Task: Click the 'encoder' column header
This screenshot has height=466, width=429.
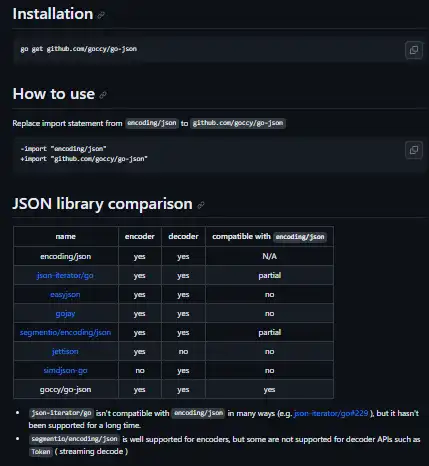Action: (x=140, y=237)
